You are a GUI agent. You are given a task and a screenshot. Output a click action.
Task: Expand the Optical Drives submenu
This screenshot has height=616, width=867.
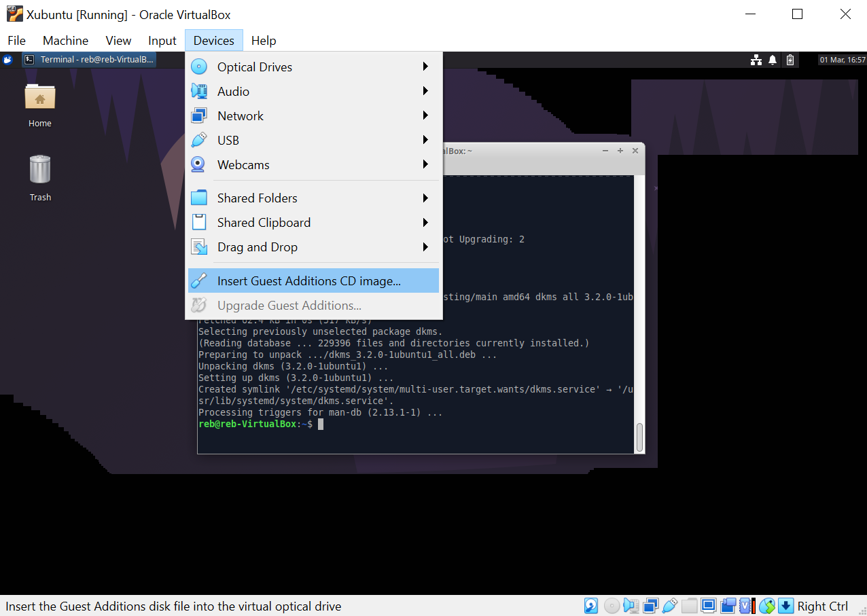coord(314,67)
